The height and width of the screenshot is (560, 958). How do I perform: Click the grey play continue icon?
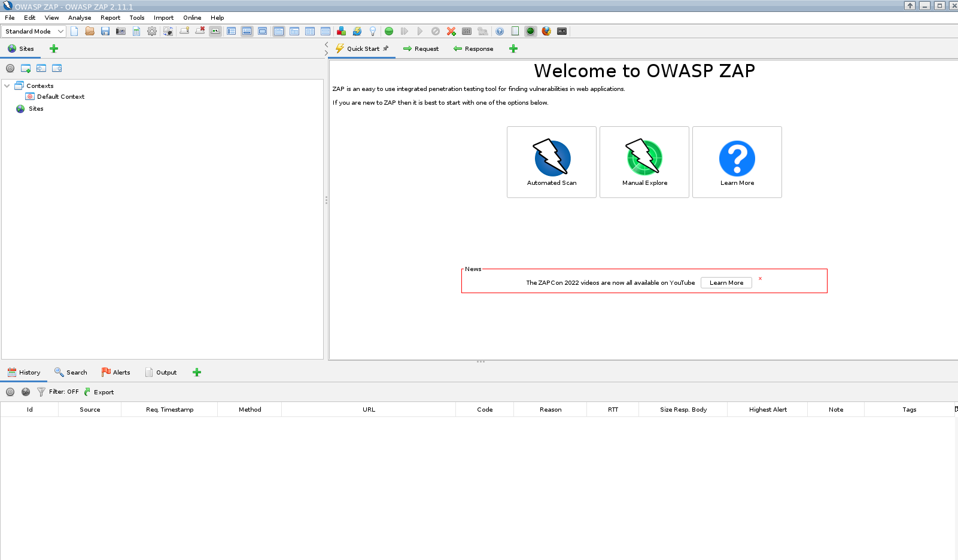pyautogui.click(x=420, y=31)
